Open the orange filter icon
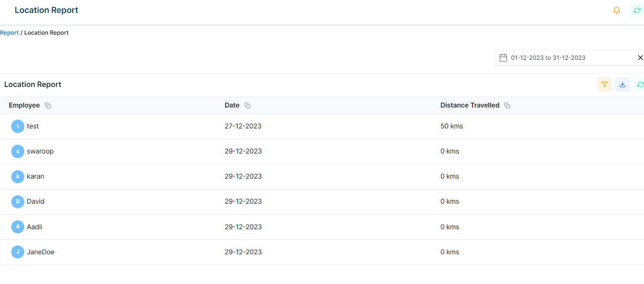The image size is (644, 284). (604, 84)
